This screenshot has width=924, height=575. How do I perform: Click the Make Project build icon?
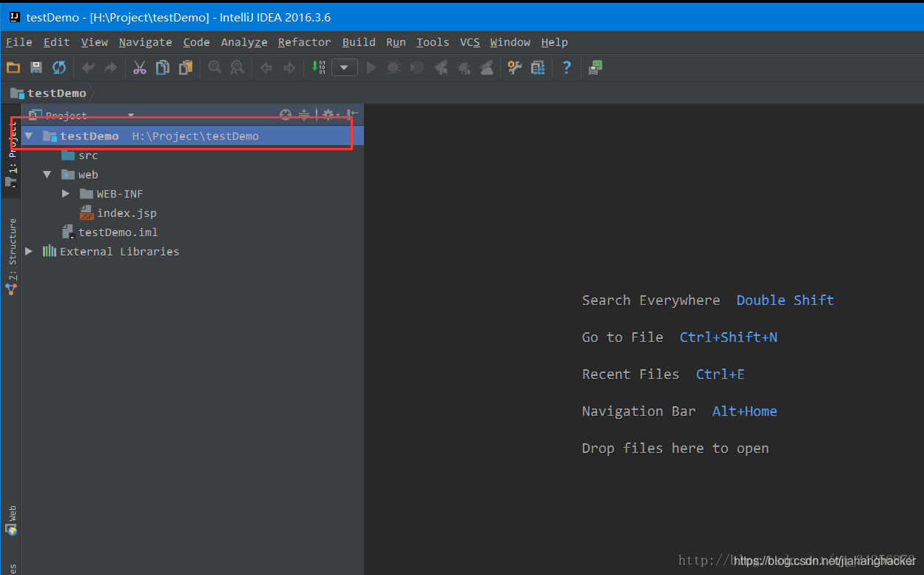coord(318,67)
